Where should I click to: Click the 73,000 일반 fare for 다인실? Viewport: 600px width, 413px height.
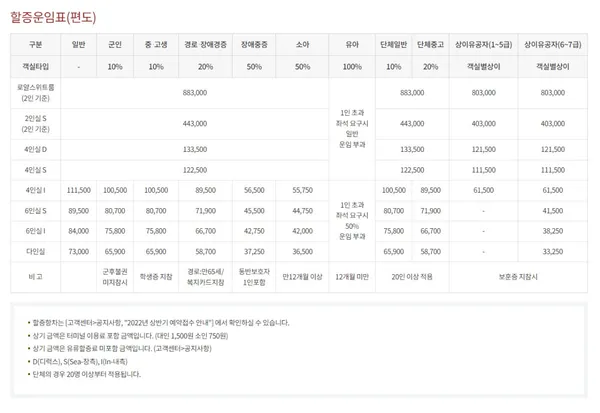(x=78, y=251)
